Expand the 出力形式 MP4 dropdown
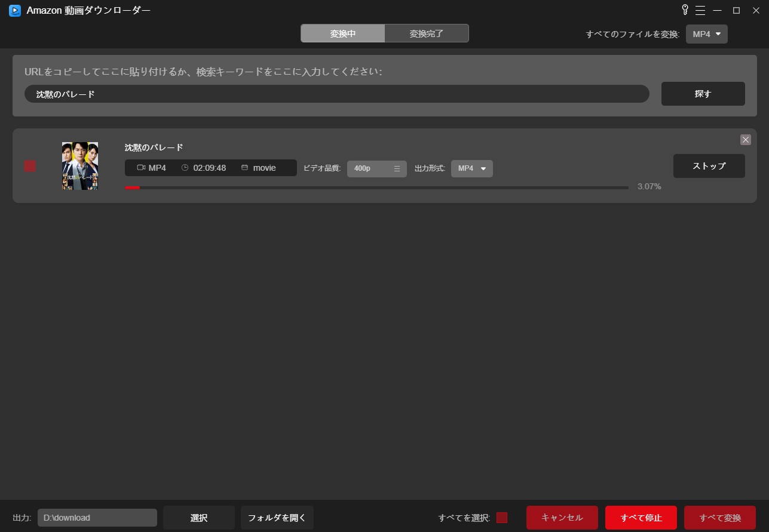The image size is (769, 532). (472, 168)
